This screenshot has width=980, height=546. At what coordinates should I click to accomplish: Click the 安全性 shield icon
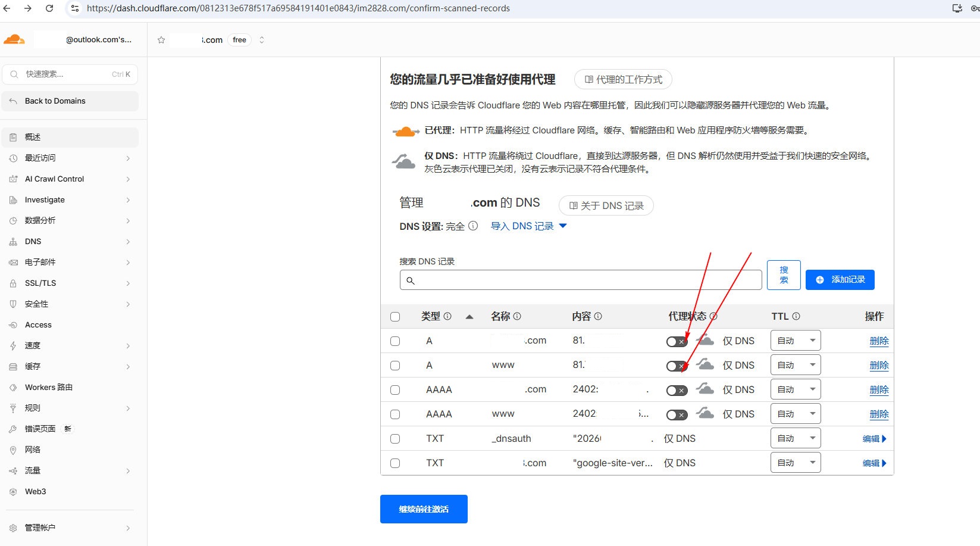[x=13, y=304]
